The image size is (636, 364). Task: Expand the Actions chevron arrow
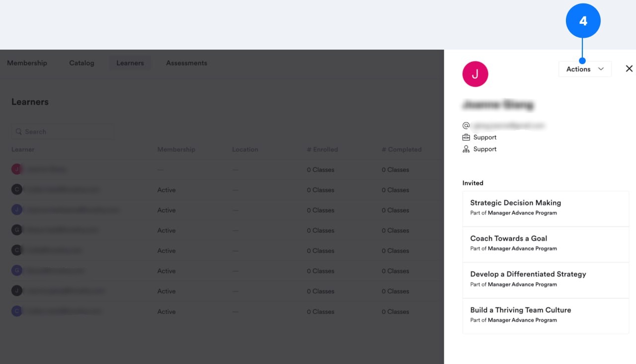tap(601, 69)
